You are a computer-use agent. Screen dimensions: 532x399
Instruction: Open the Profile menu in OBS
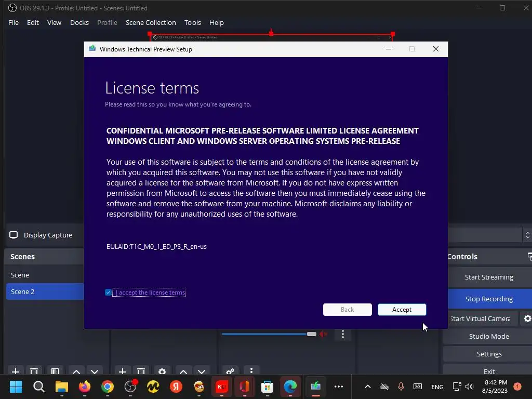[x=107, y=22]
